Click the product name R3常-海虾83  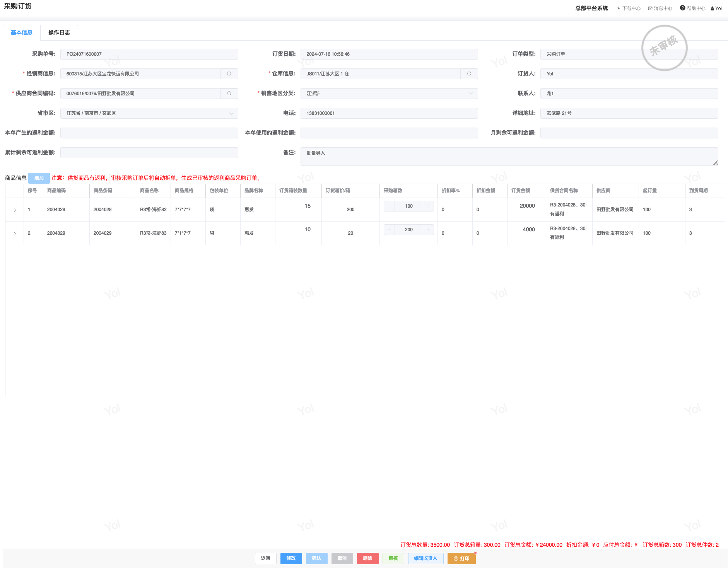(x=153, y=233)
